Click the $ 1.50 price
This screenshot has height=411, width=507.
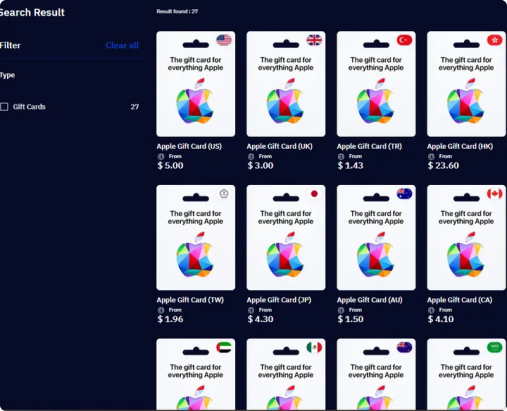pyautogui.click(x=350, y=319)
